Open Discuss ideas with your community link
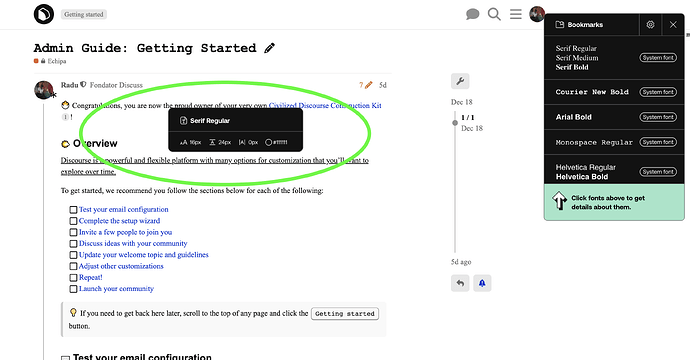 pos(133,243)
